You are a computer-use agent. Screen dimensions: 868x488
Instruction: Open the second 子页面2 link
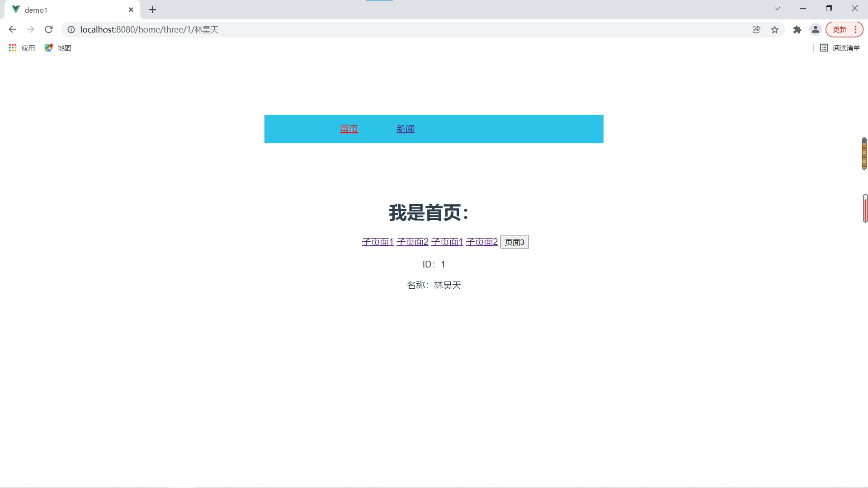pos(482,242)
